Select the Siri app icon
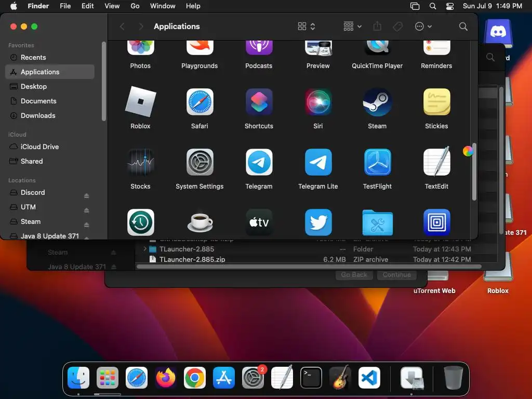 point(318,102)
